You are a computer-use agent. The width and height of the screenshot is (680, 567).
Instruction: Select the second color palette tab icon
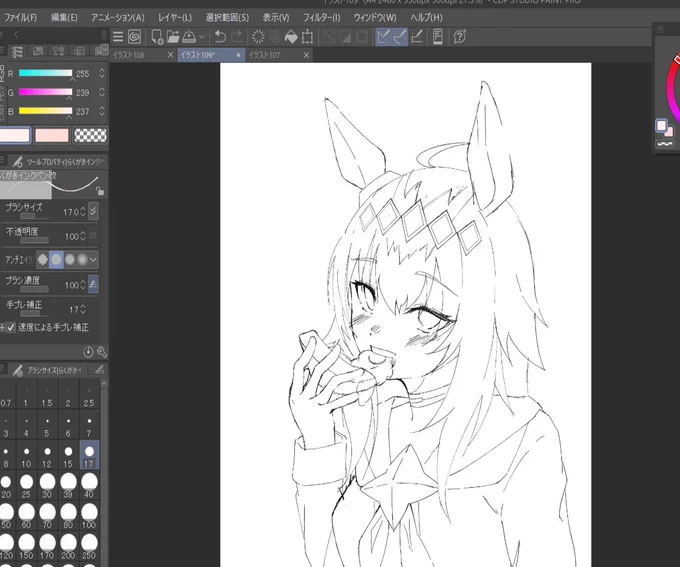(x=38, y=51)
